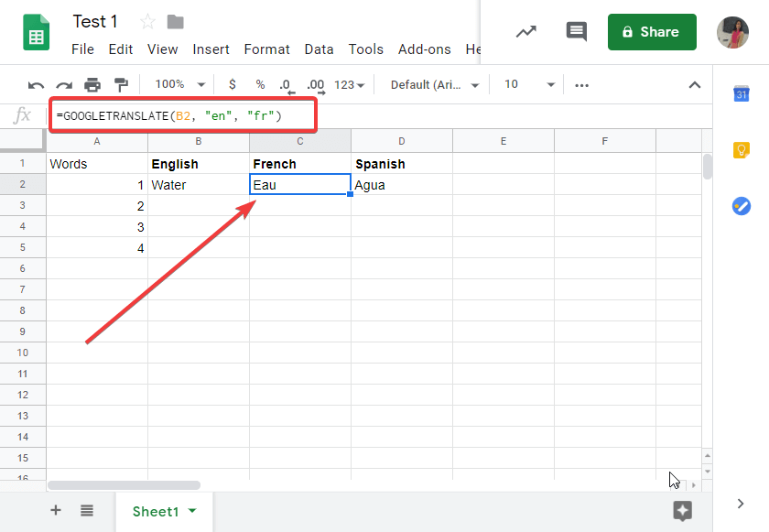Image resolution: width=769 pixels, height=532 pixels.
Task: Star the Test 1 document
Action: (147, 22)
